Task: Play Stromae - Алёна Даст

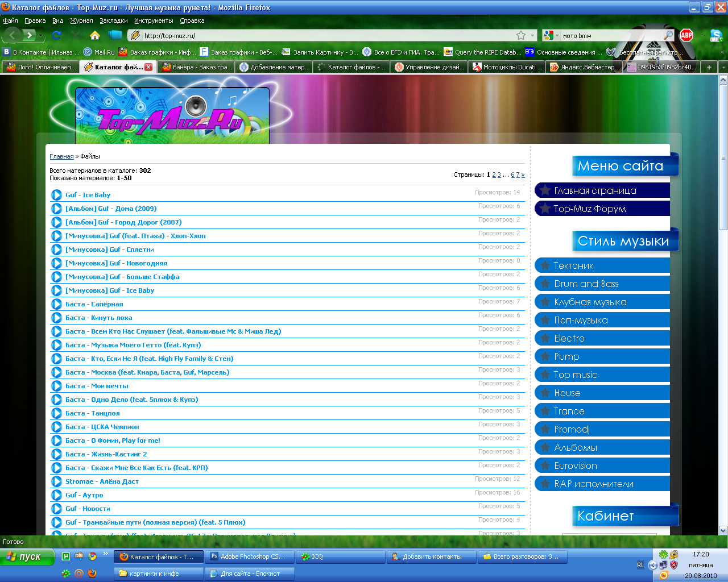Action: click(x=56, y=481)
